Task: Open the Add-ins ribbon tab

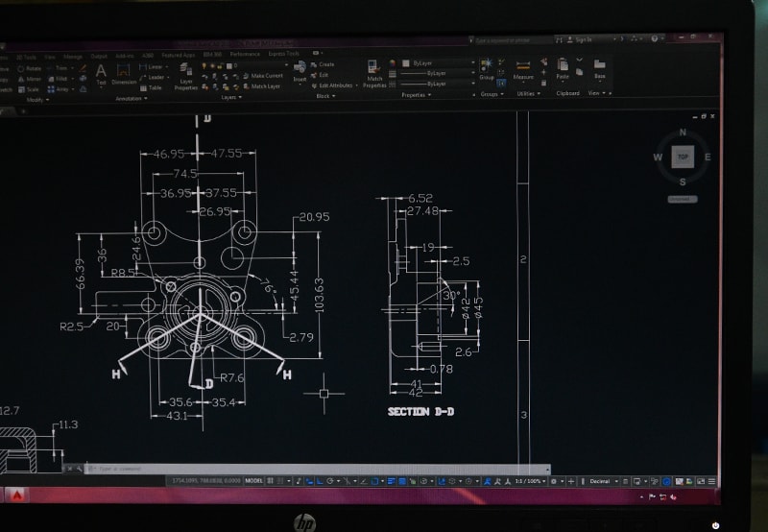Action: click(x=125, y=56)
